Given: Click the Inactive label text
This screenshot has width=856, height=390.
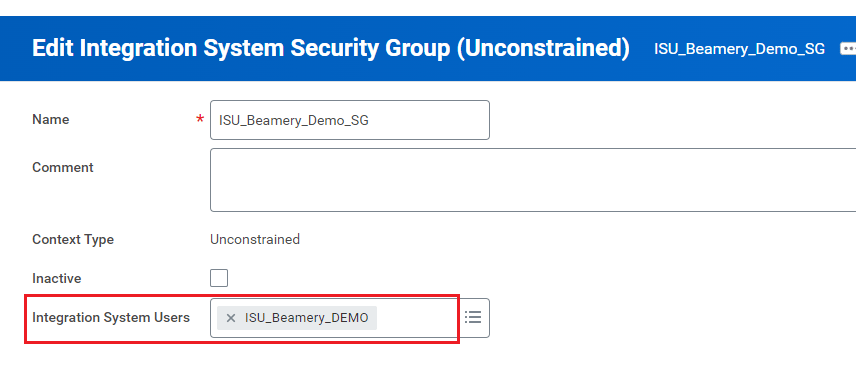Looking at the screenshot, I should point(57,279).
